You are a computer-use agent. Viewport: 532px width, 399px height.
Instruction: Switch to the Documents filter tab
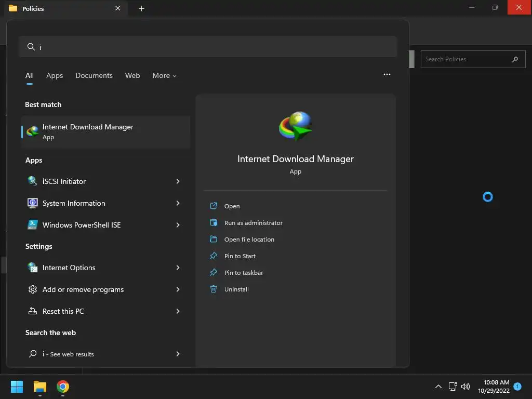(x=94, y=75)
